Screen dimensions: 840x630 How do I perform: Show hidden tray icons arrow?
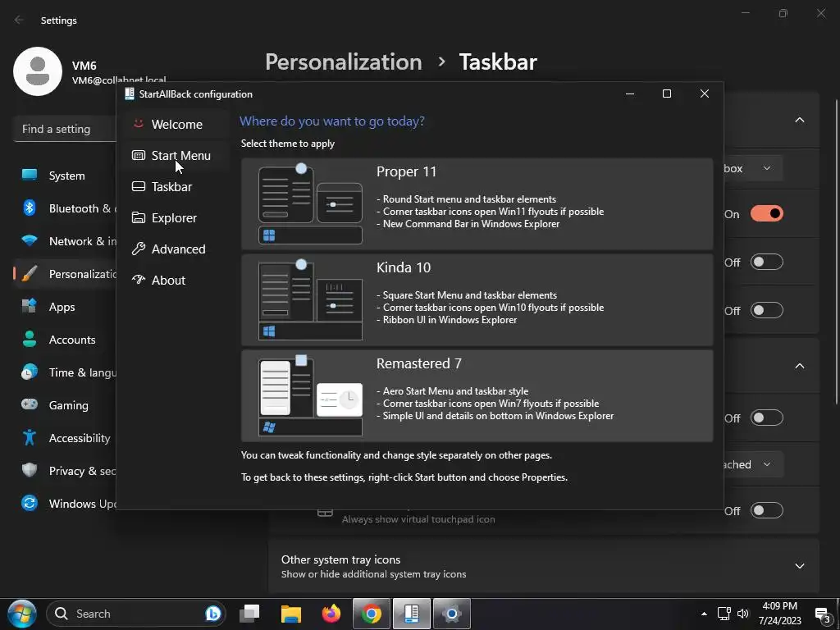[704, 614]
